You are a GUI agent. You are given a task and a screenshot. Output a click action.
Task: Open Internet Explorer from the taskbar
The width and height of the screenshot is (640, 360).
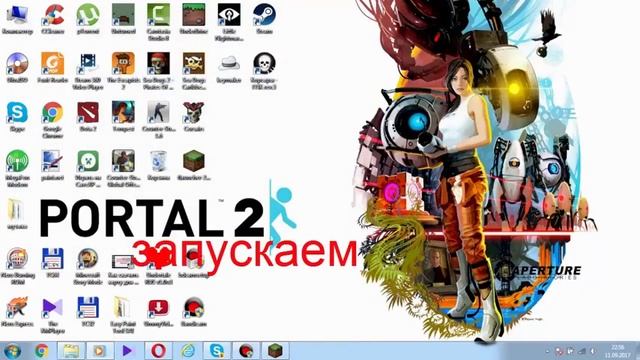coord(187,351)
